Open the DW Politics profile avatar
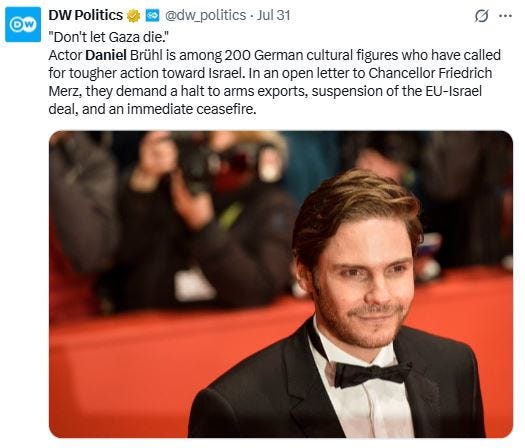525x448 pixels. click(23, 24)
